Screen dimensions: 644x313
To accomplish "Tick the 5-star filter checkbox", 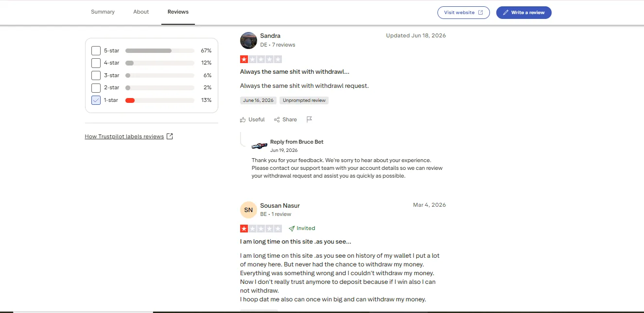I will coord(96,50).
